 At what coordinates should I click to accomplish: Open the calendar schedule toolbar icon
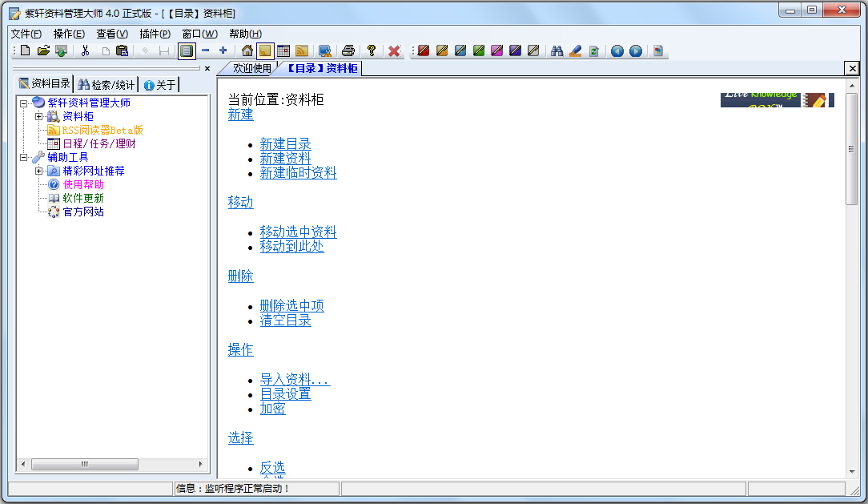283,51
